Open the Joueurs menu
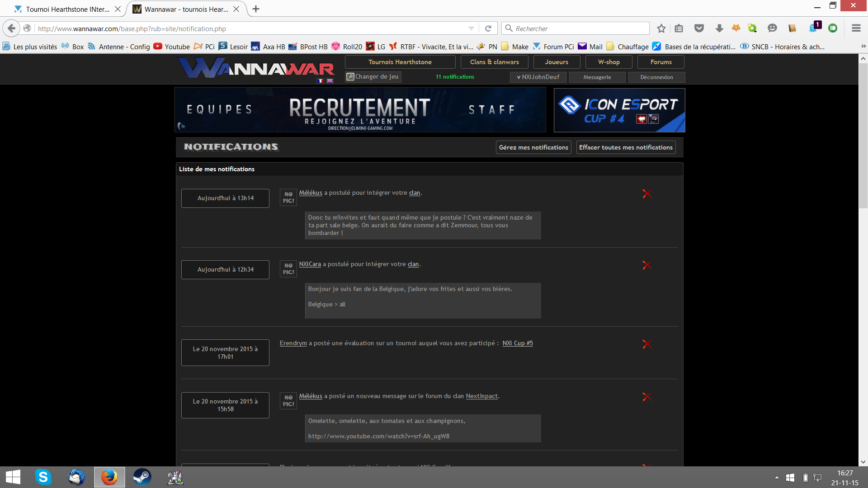 click(x=557, y=62)
